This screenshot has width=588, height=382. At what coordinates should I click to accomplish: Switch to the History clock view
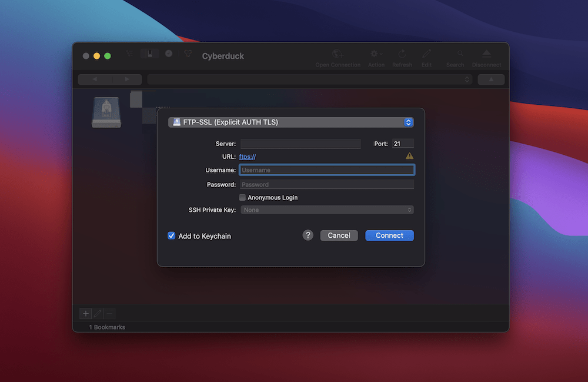point(169,54)
